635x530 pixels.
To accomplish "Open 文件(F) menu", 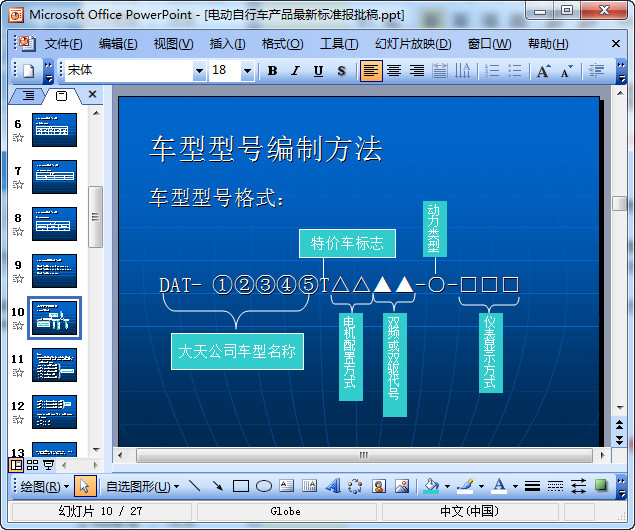I will 63,44.
